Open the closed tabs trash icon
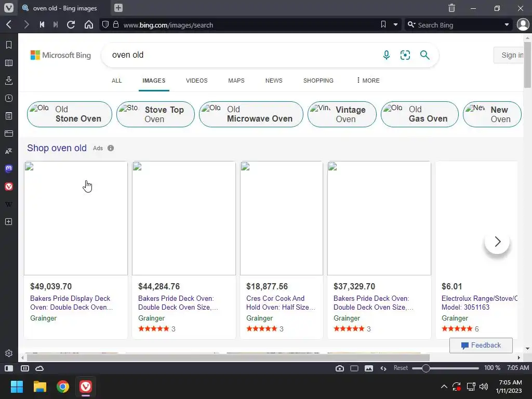 pyautogui.click(x=451, y=8)
